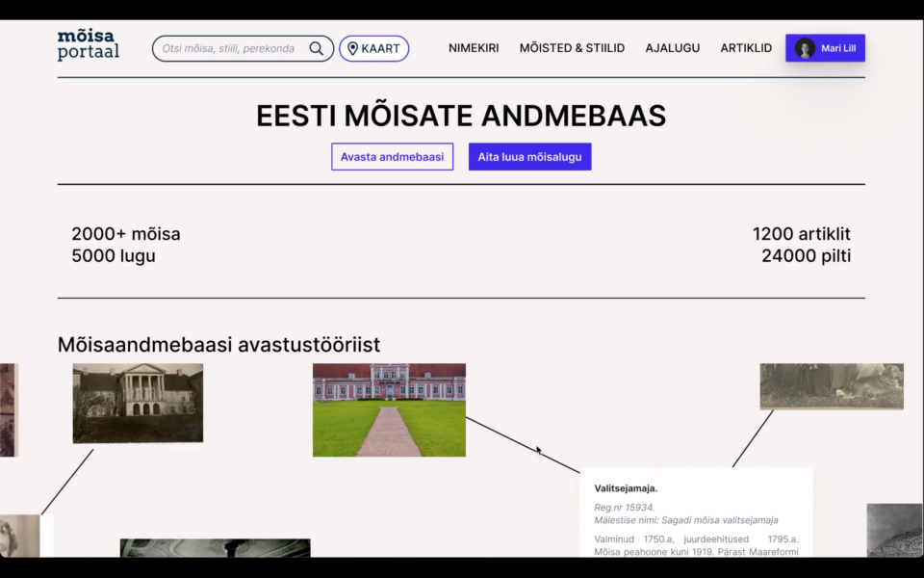The image size is (924, 578).
Task: Select the black-and-white columned manor photo
Action: point(138,403)
